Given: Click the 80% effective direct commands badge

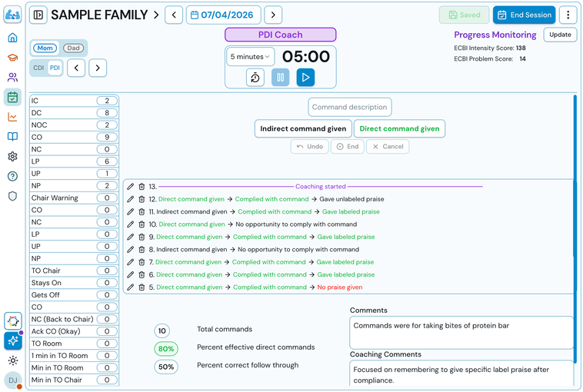Looking at the screenshot, I should pos(166,348).
